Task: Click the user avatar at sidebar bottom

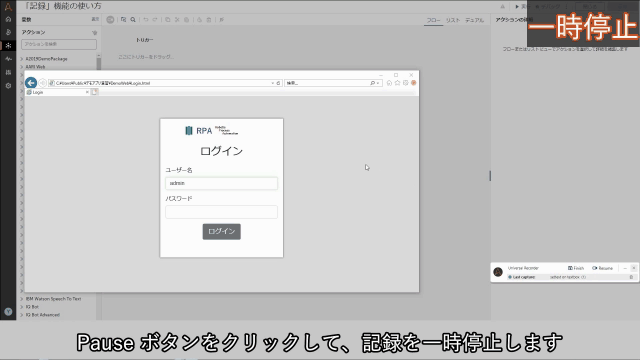Action: [x=8, y=311]
